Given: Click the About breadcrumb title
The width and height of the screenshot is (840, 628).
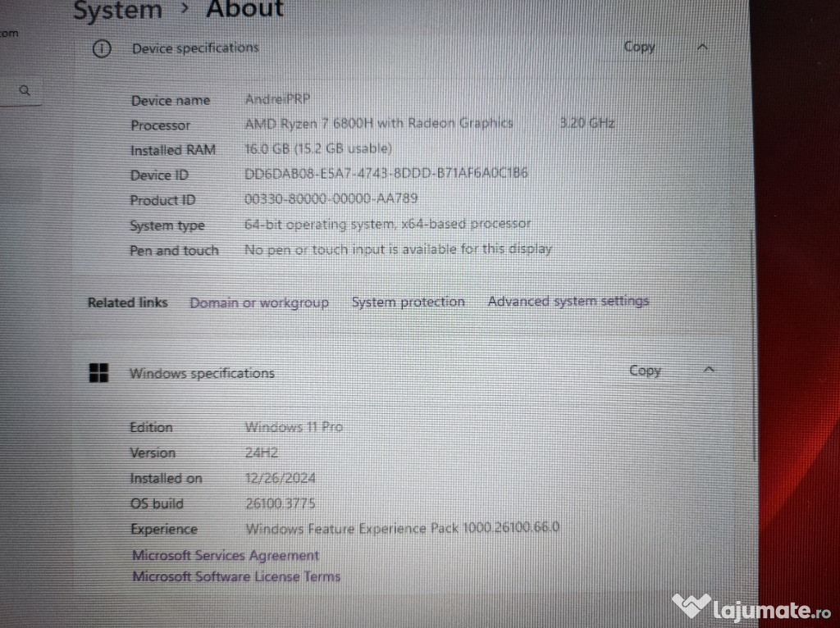Looking at the screenshot, I should coord(244,9).
